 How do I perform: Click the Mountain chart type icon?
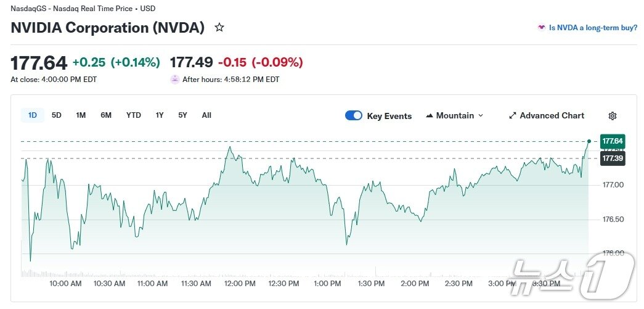[429, 116]
